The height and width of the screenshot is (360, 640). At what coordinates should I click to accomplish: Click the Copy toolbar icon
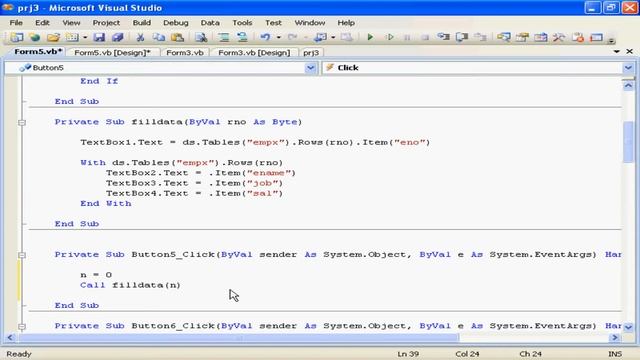[x=158, y=38]
